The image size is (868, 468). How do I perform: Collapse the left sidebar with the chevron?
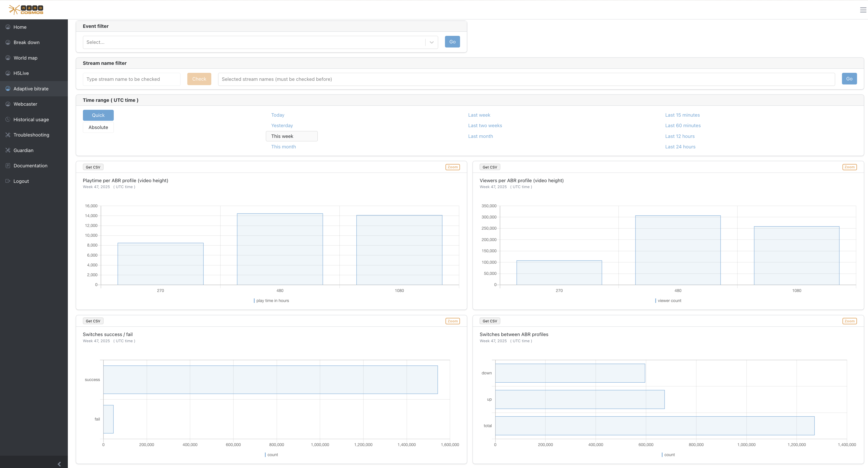59,464
